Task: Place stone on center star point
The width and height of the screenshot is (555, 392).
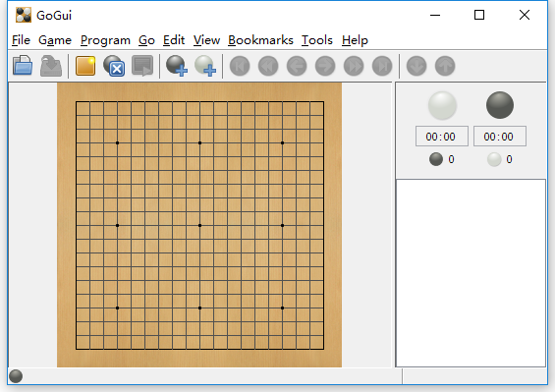Action: click(x=200, y=225)
